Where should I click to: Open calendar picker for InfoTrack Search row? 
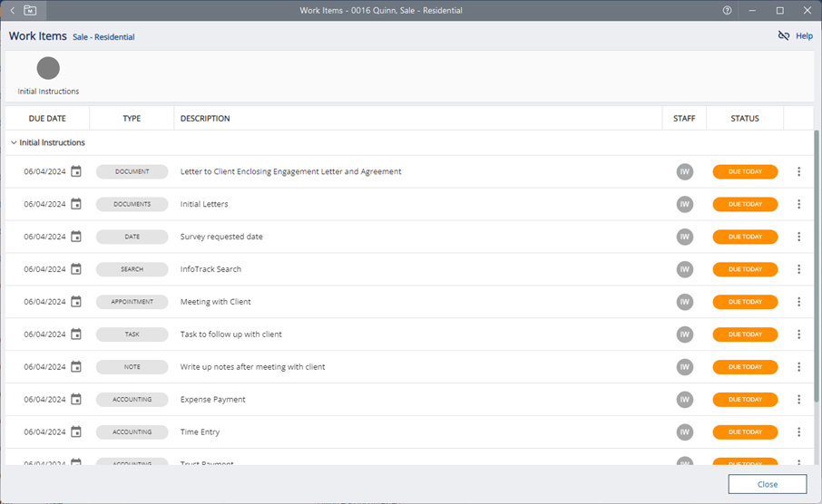(76, 269)
